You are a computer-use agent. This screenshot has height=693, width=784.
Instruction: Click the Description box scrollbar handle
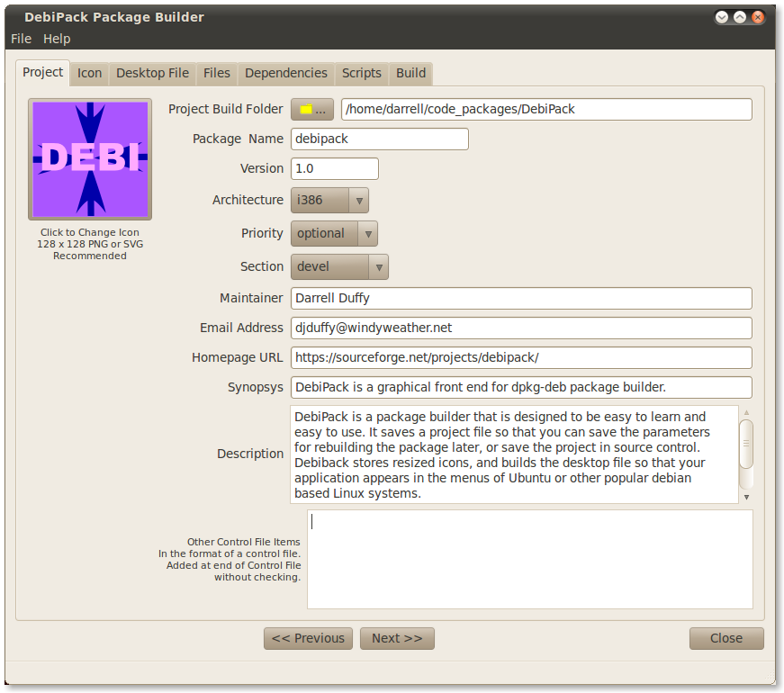746,443
